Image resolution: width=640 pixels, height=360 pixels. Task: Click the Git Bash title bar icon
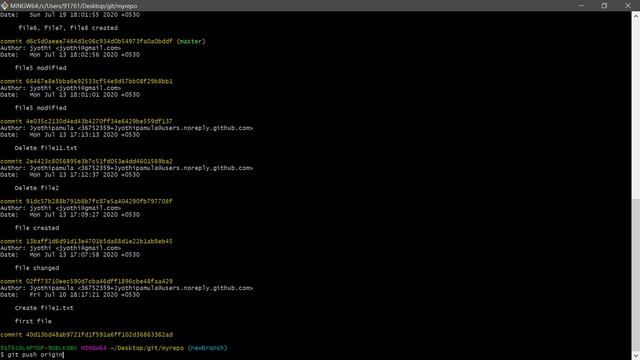[4, 6]
